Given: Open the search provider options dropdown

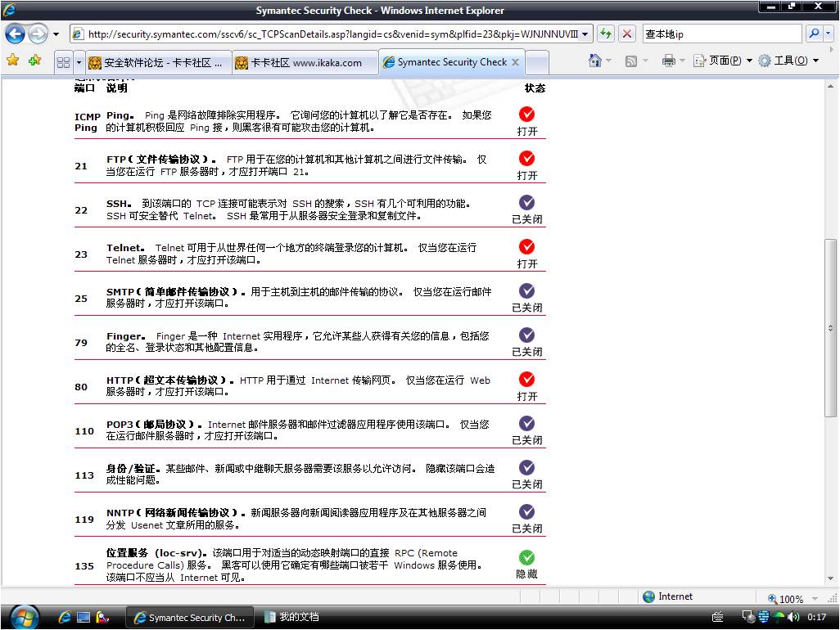Looking at the screenshot, I should (828, 34).
